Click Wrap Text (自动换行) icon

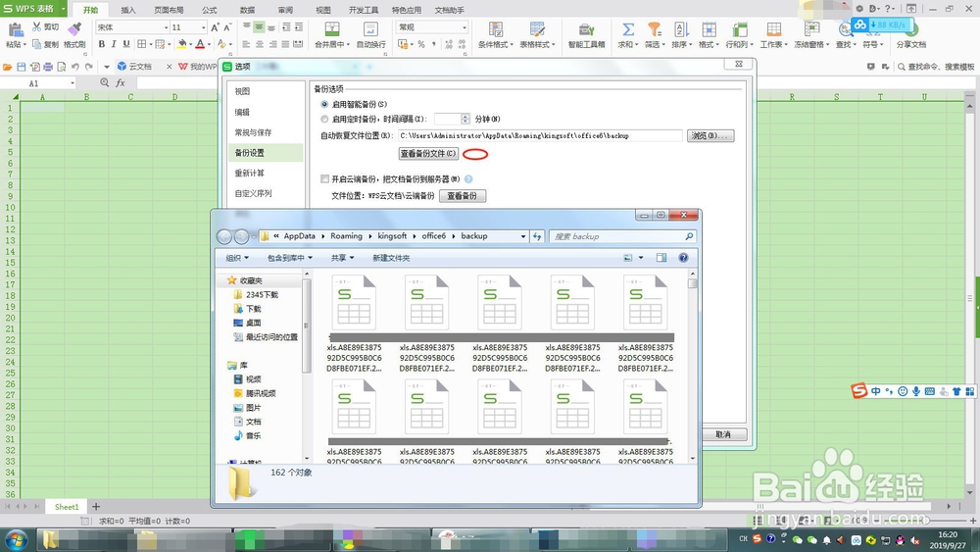point(370,29)
